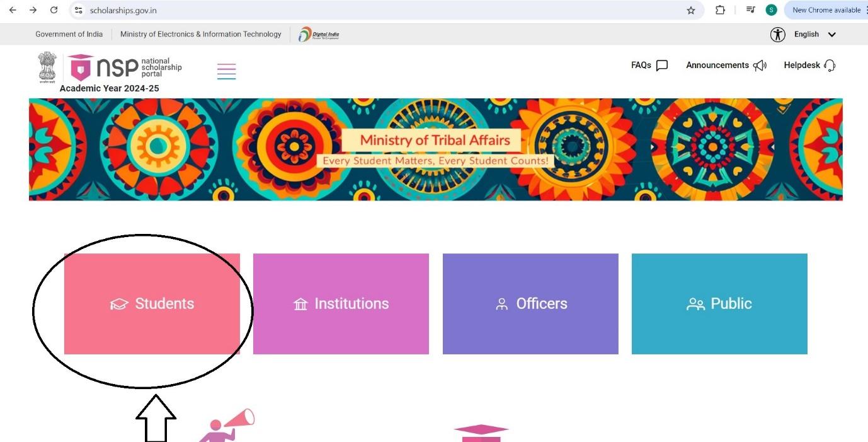This screenshot has height=442, width=868.
Task: Reload the page using the refresh icon
Action: pyautogui.click(x=54, y=10)
